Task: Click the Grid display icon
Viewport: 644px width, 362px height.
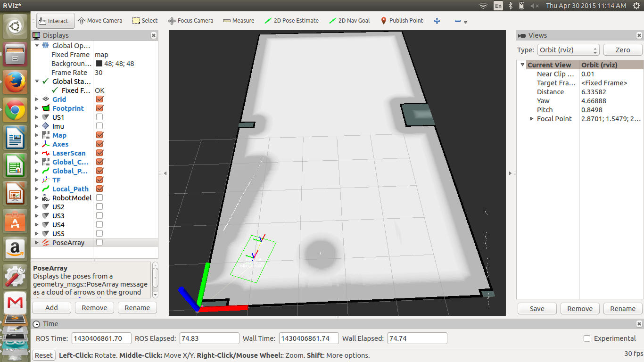Action: [46, 99]
